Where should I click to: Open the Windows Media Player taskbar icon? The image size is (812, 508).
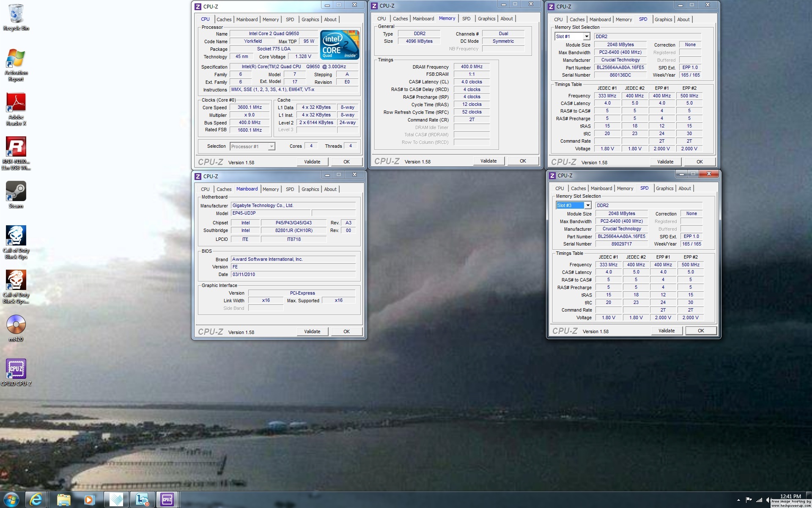click(89, 500)
